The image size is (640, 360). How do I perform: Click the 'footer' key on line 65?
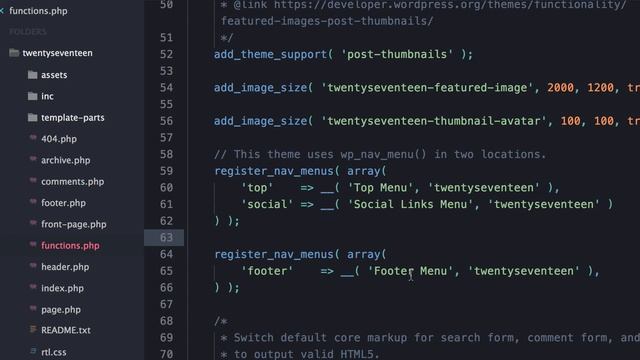(x=267, y=271)
